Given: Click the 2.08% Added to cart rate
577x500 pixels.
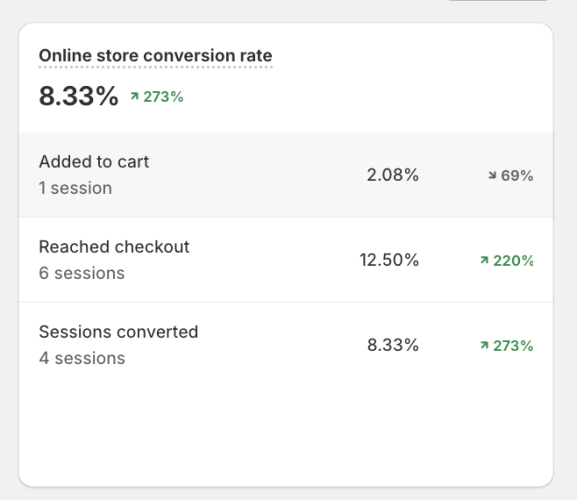Looking at the screenshot, I should [393, 175].
